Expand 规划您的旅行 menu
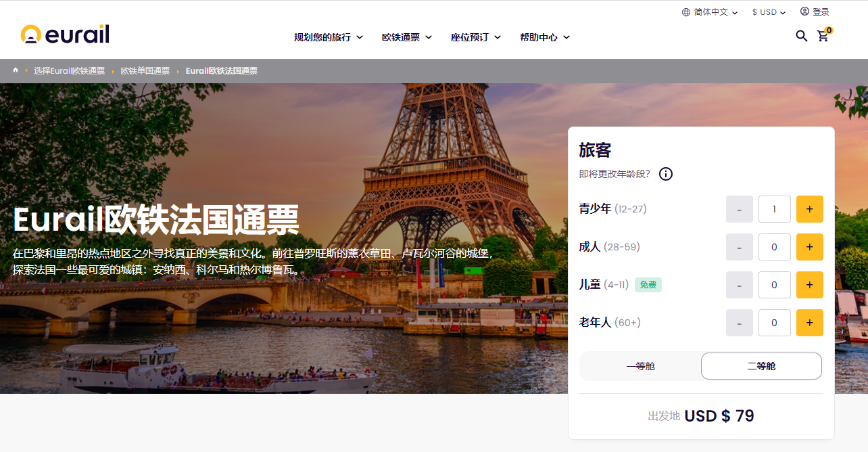This screenshot has width=868, height=452. click(329, 37)
